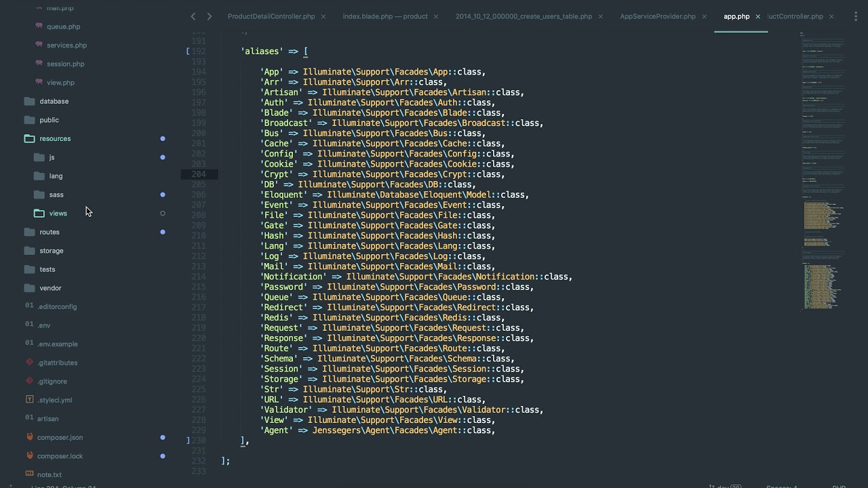Close the AppServiceProvider.php tab
This screenshot has height=488, width=868.
705,17
